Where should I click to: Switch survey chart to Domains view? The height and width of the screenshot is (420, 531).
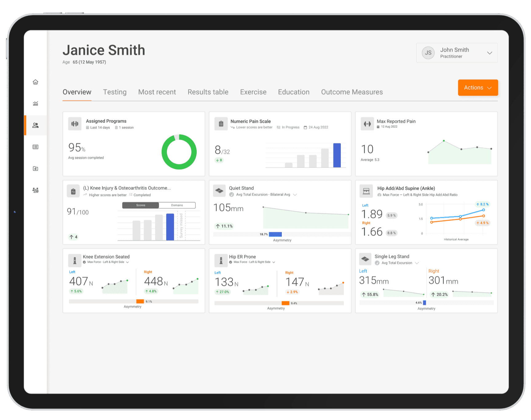177,205
